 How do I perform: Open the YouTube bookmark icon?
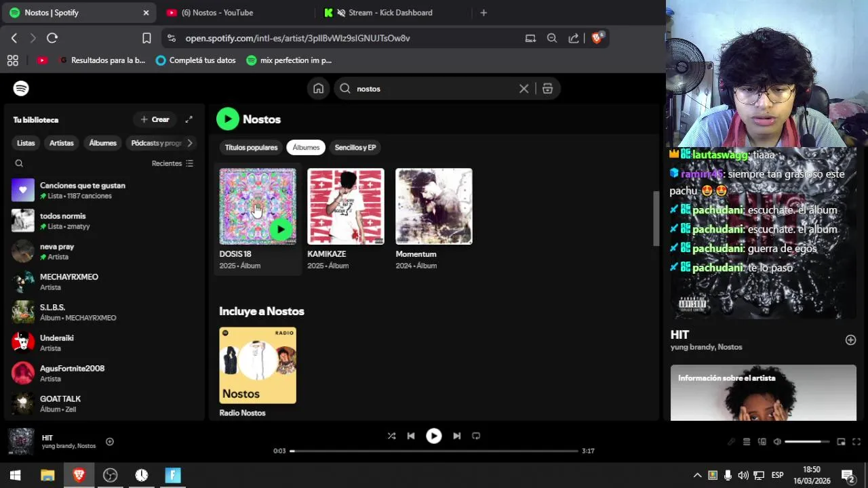pyautogui.click(x=42, y=60)
